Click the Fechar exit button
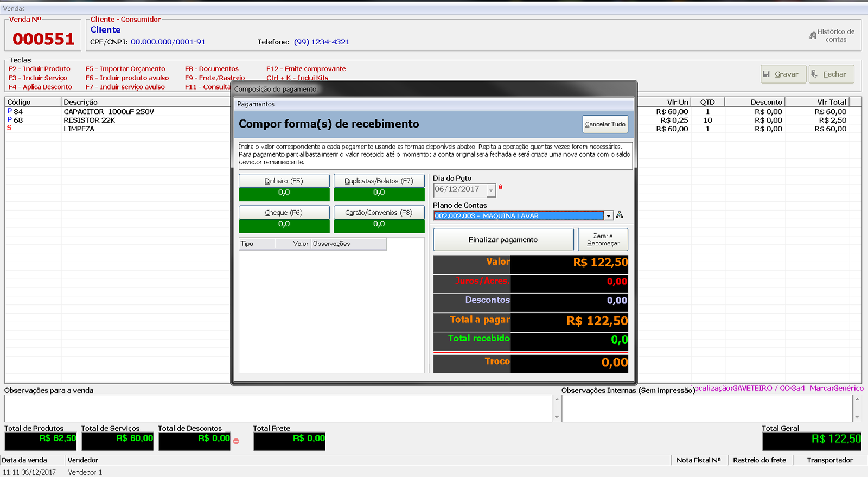Image resolution: width=868 pixels, height=477 pixels. pos(831,74)
